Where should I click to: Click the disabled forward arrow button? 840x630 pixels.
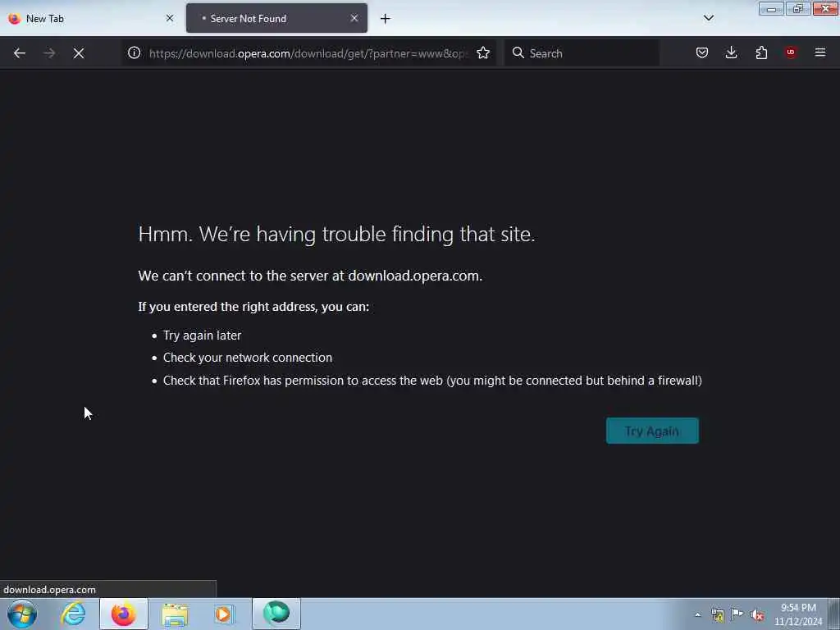(x=49, y=53)
